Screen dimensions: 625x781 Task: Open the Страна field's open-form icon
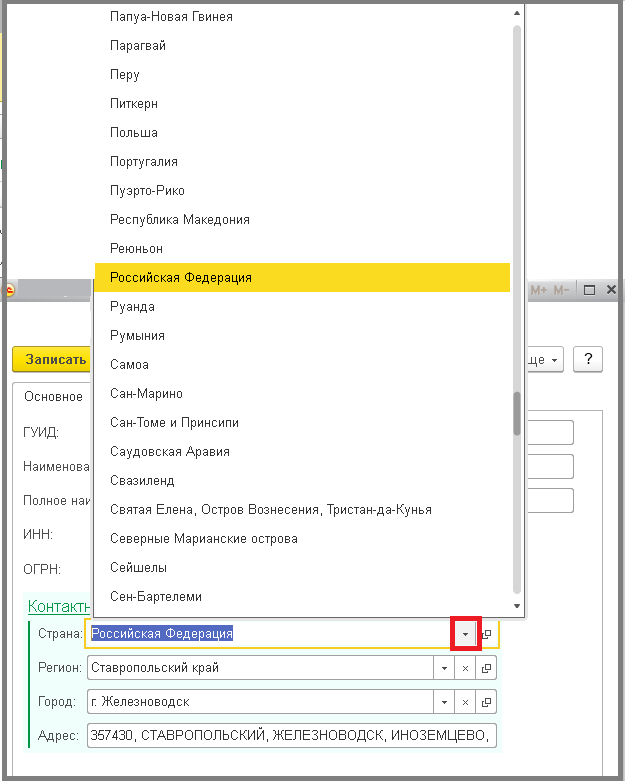point(487,634)
